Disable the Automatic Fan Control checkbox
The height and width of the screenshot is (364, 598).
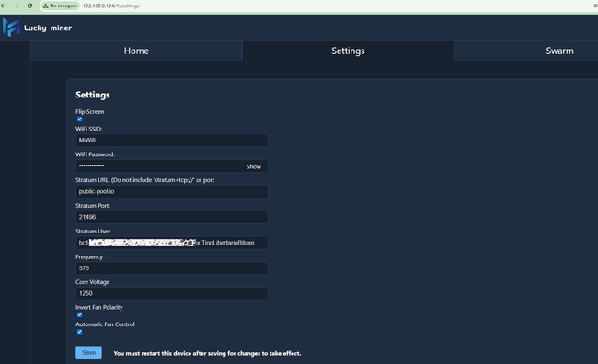[80, 332]
